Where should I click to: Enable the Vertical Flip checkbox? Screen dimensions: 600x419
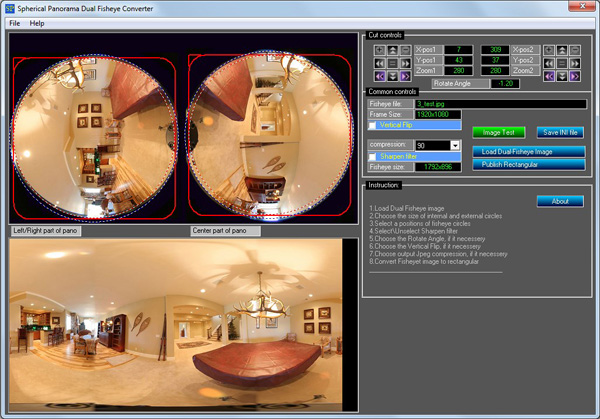coord(373,126)
